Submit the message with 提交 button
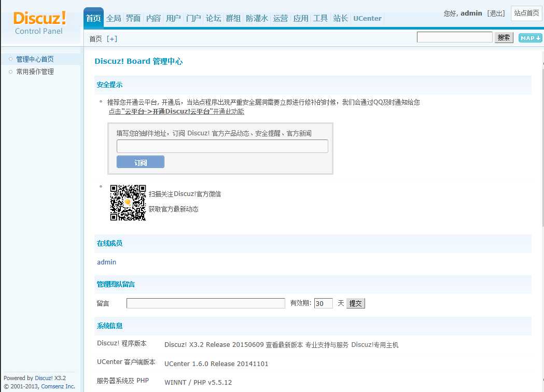The height and width of the screenshot is (392, 544). click(x=356, y=303)
